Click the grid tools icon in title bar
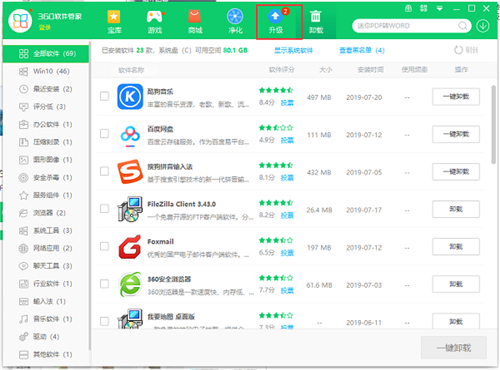This screenshot has height=370, width=500. tap(424, 8)
